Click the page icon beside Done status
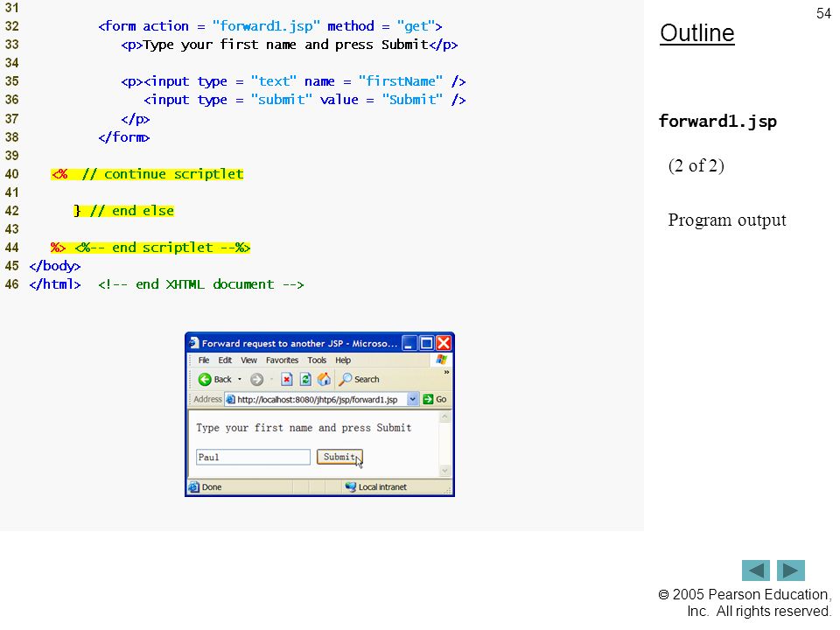The height and width of the screenshot is (630, 840). (x=194, y=486)
